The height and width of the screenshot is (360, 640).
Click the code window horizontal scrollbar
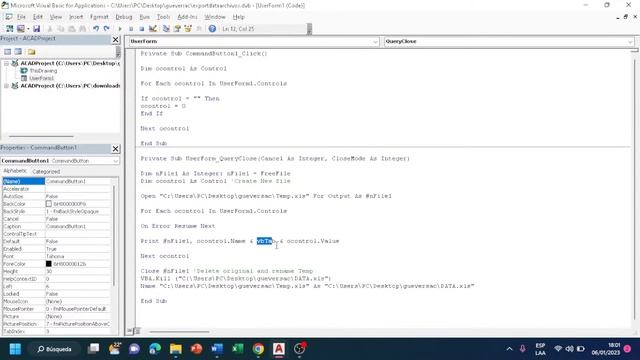(x=179, y=331)
